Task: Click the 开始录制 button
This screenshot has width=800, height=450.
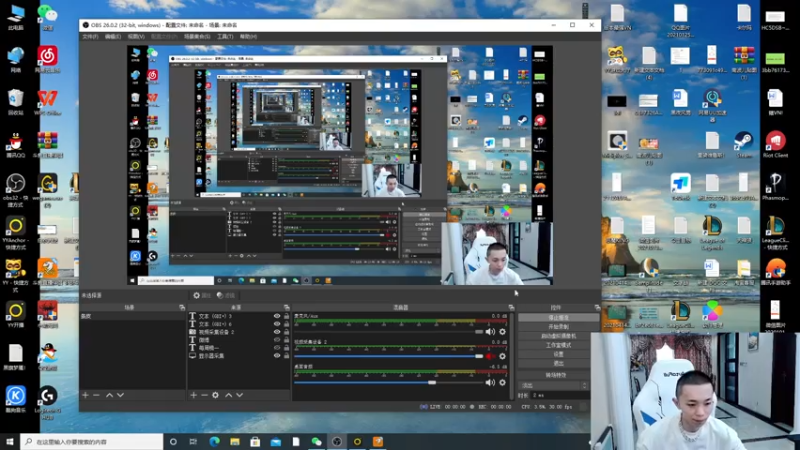Action: (x=559, y=327)
